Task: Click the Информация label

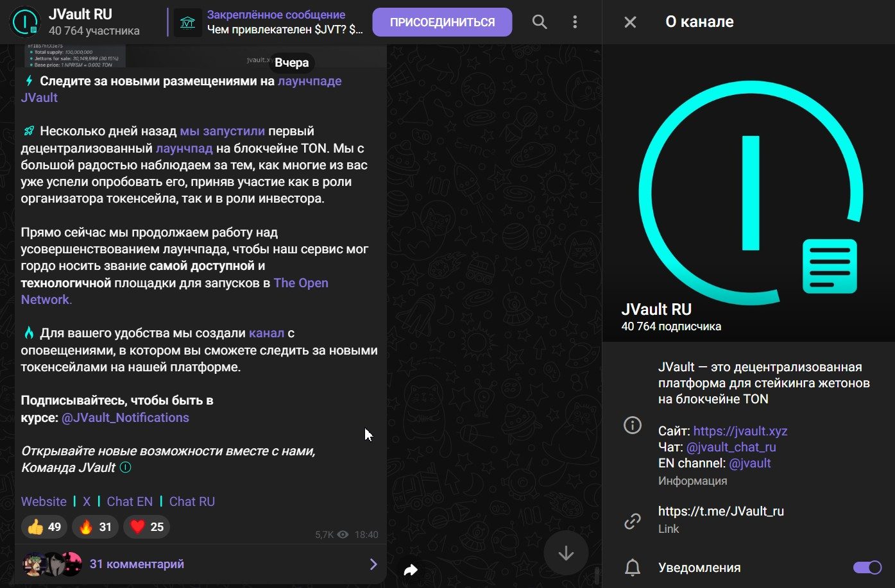Action: [692, 481]
